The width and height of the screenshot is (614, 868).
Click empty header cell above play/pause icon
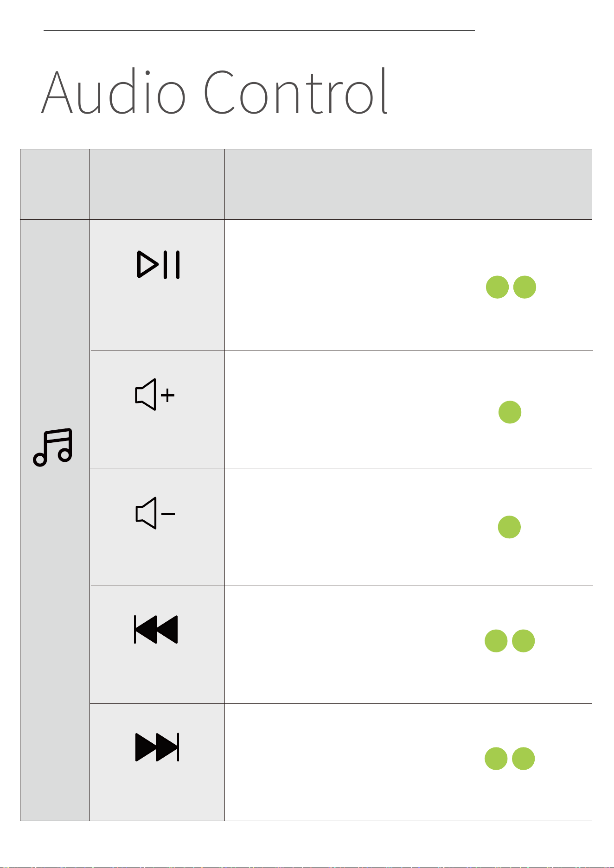pyautogui.click(x=157, y=184)
